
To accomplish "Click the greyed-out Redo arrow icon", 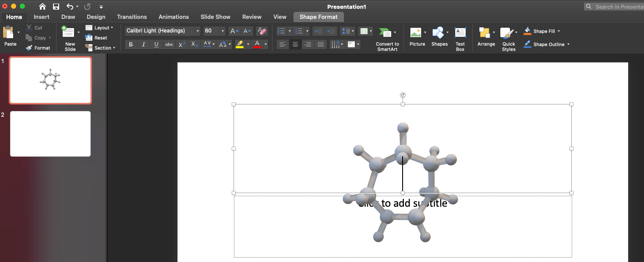I will (87, 7).
